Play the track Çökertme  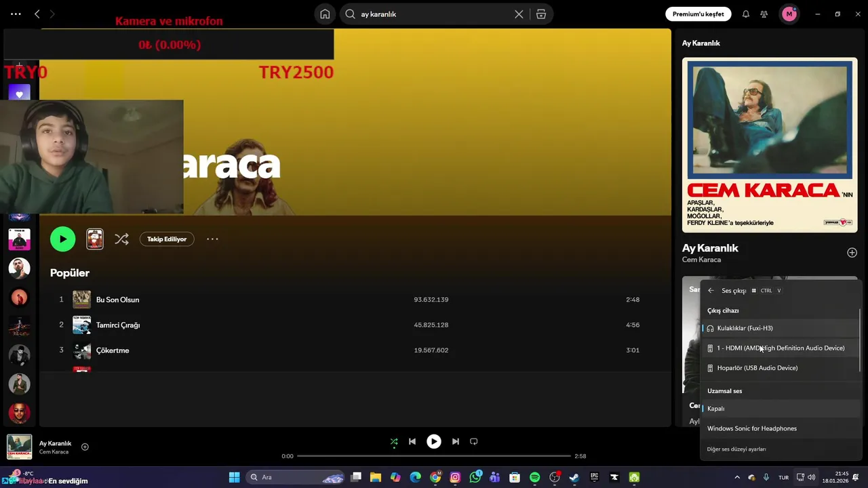[x=113, y=350]
